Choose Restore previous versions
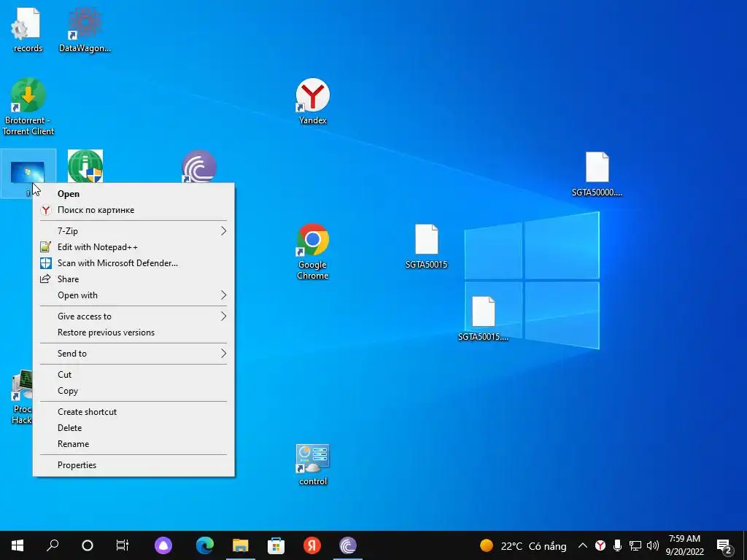Image resolution: width=747 pixels, height=560 pixels. (134, 332)
